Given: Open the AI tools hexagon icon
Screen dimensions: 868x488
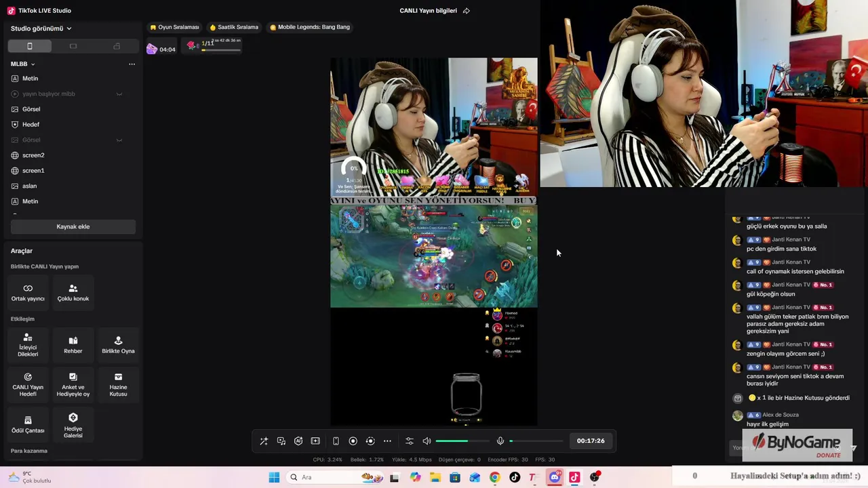Looking at the screenshot, I should point(298,441).
